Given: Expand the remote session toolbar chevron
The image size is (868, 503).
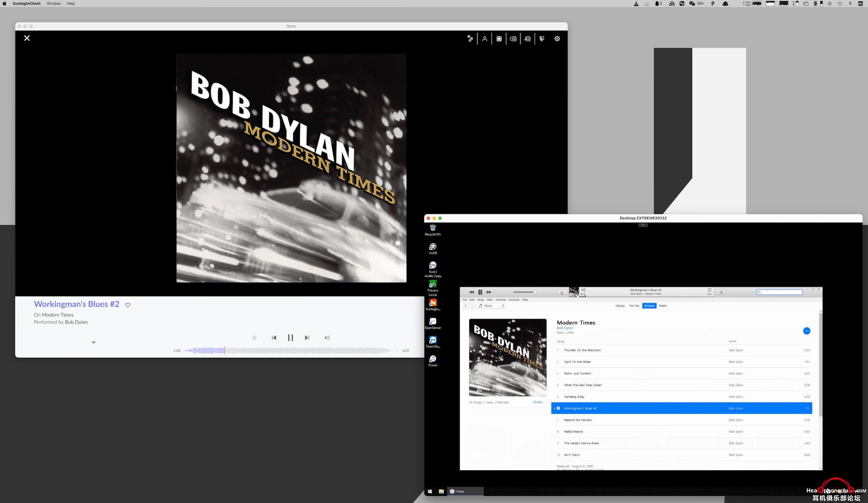Looking at the screenshot, I should point(643,225).
